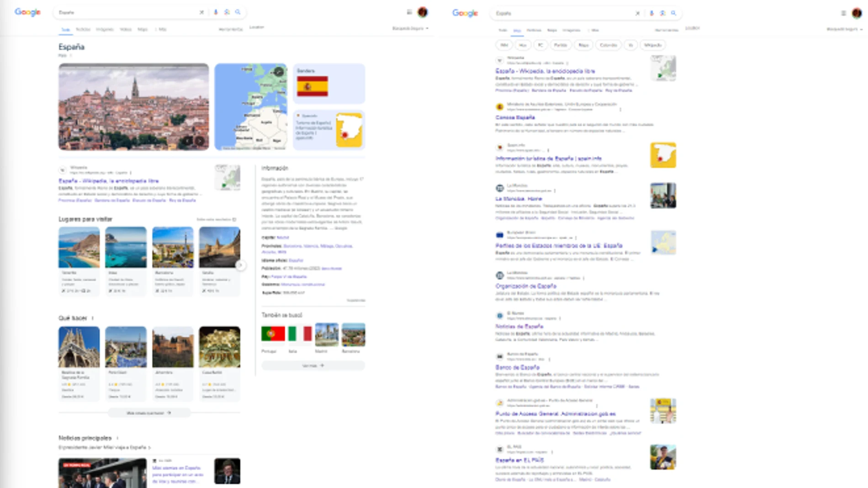Switch to the Imágenes tab in left page
This screenshot has width=868, height=488.
105,29
